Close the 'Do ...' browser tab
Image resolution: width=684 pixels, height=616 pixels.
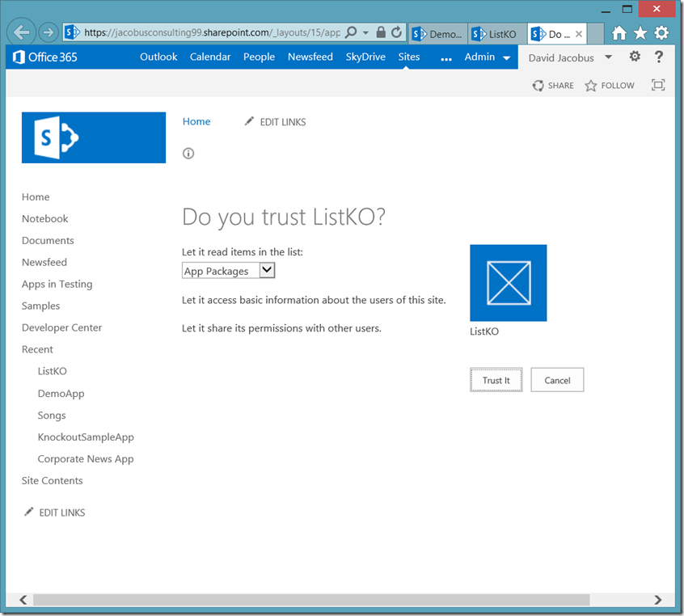(579, 34)
